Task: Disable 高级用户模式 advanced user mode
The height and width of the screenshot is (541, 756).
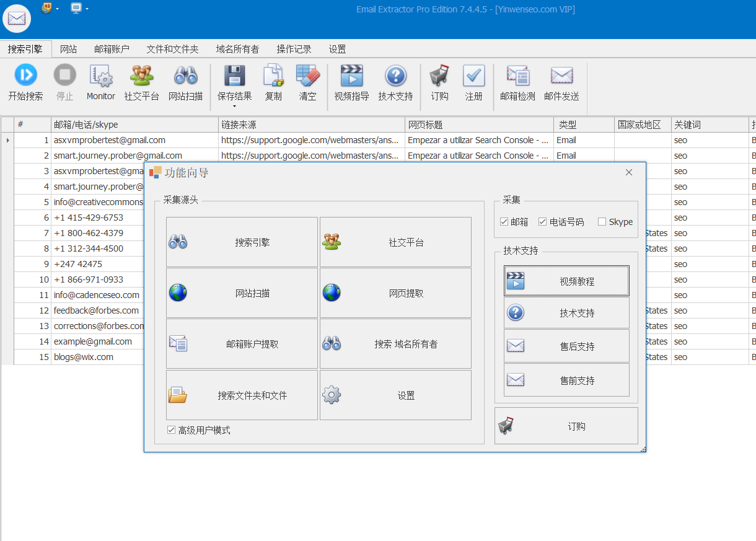Action: tap(172, 430)
